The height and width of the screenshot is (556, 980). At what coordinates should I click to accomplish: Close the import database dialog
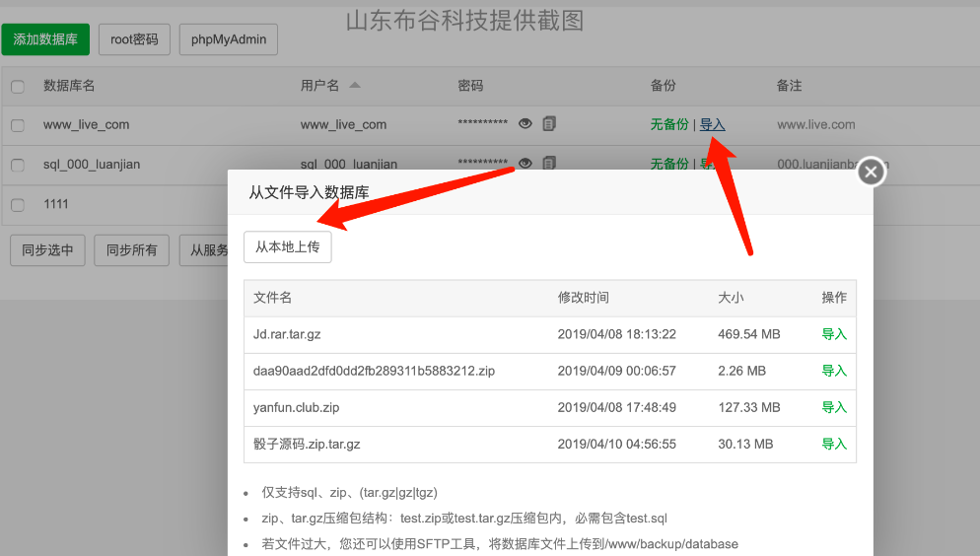(870, 173)
